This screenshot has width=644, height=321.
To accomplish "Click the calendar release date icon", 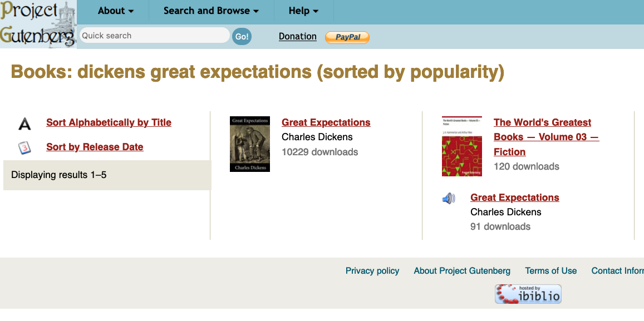I will coord(24,147).
